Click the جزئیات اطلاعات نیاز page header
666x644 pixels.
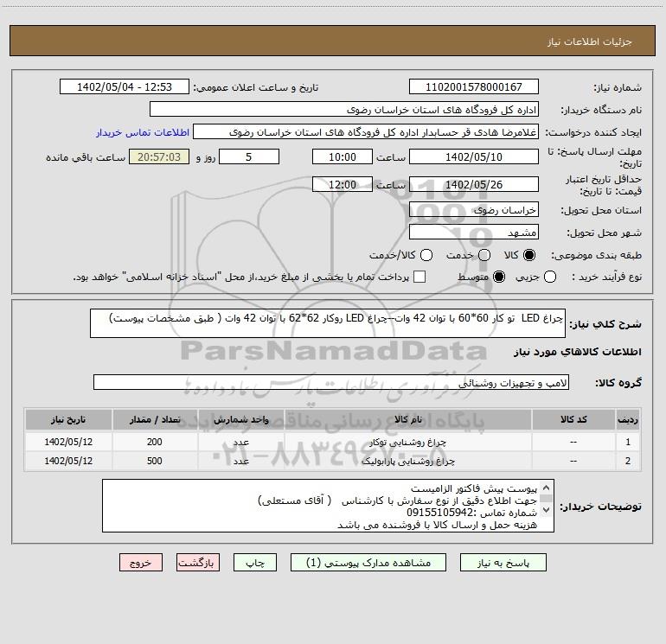point(589,41)
